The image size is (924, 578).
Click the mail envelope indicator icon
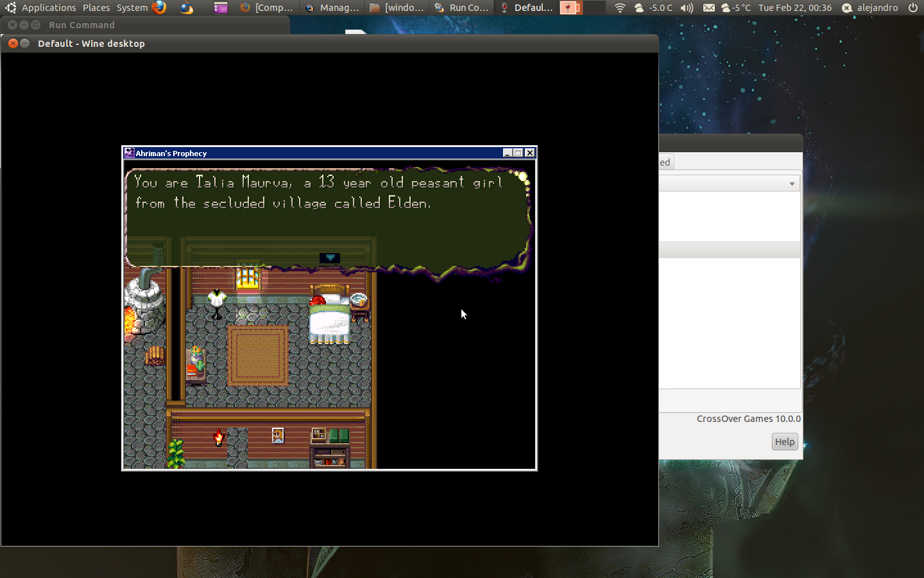click(x=708, y=8)
